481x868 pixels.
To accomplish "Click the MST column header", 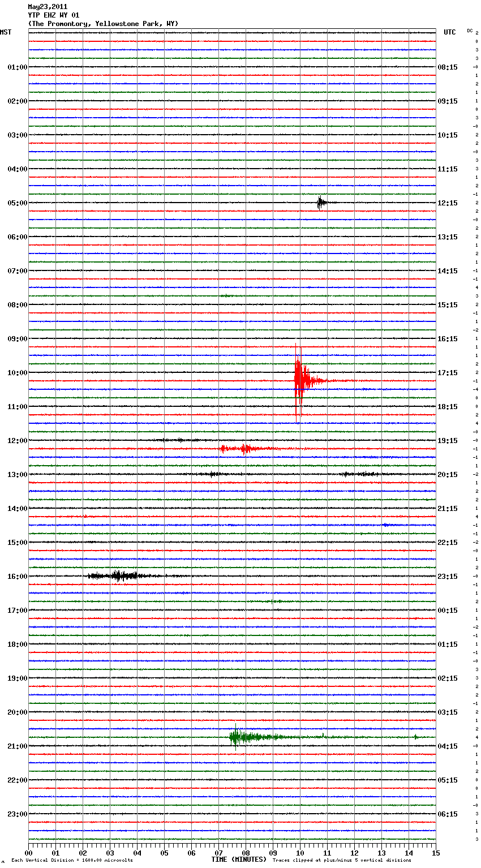I will [x=6, y=32].
